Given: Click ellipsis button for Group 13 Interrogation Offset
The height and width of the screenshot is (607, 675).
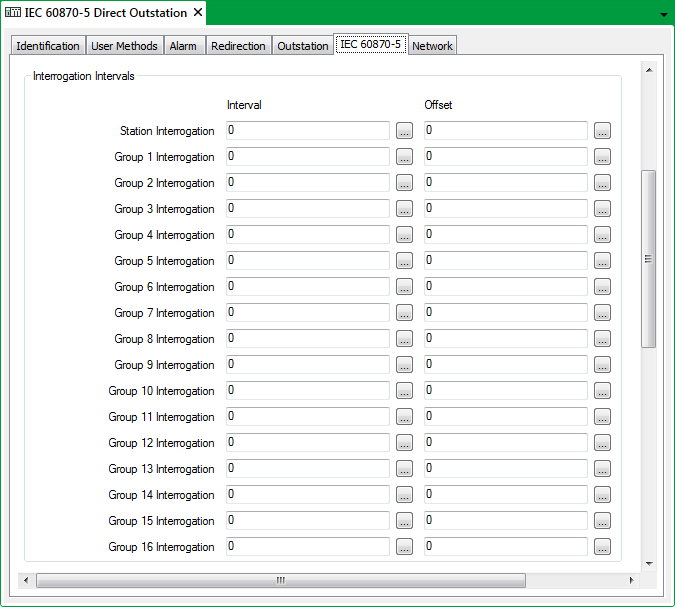Looking at the screenshot, I should coord(602,469).
